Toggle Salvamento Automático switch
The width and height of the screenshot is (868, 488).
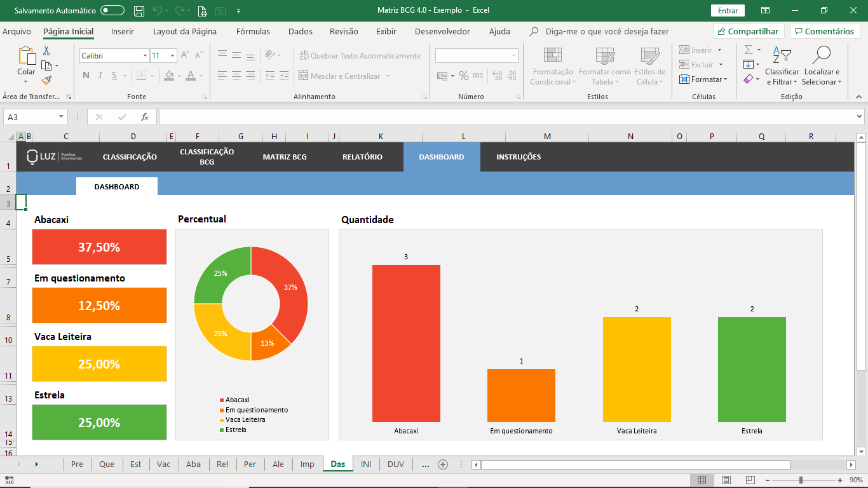[x=112, y=10]
